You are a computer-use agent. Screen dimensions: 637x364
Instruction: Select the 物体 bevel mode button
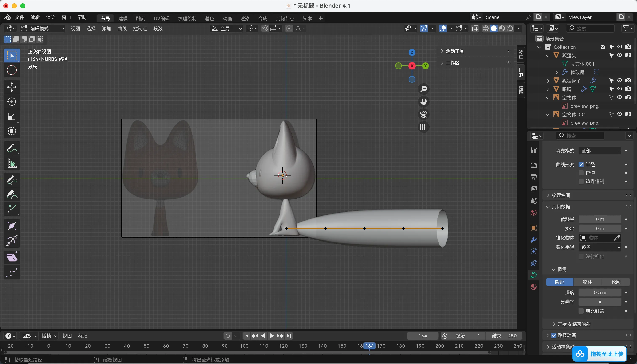click(587, 282)
